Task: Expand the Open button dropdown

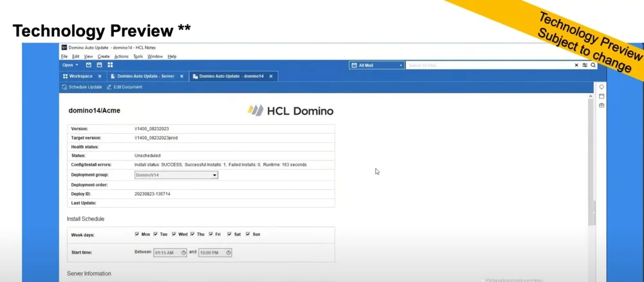Action: [70, 65]
